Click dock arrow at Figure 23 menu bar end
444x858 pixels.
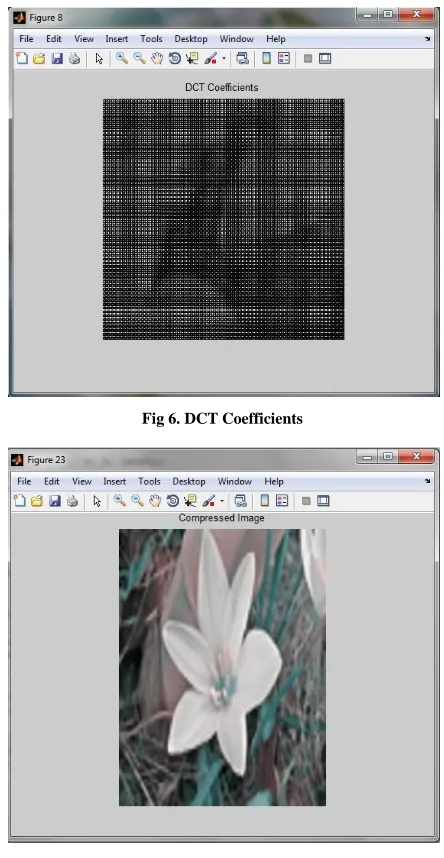point(427,482)
